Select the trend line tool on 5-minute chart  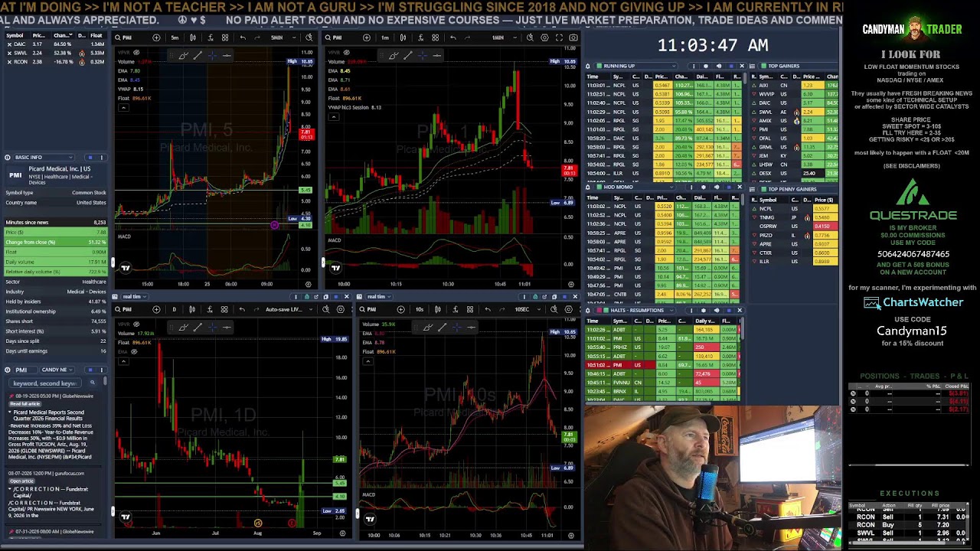(x=198, y=55)
